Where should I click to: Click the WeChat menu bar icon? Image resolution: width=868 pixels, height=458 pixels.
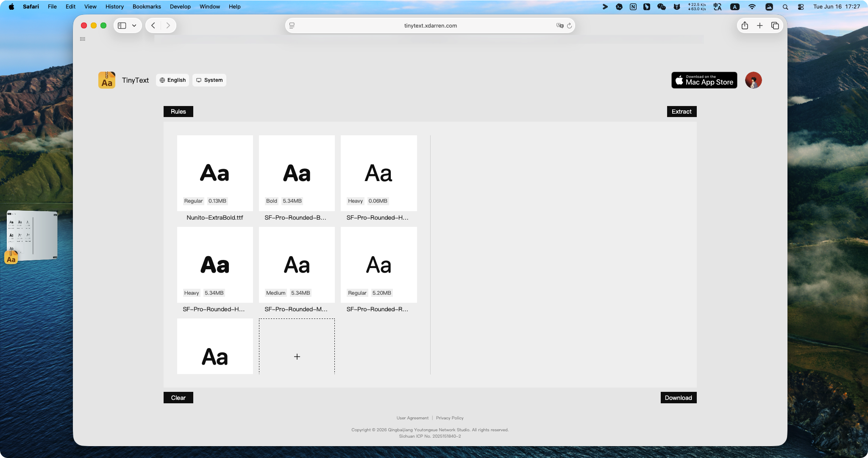pyautogui.click(x=661, y=6)
